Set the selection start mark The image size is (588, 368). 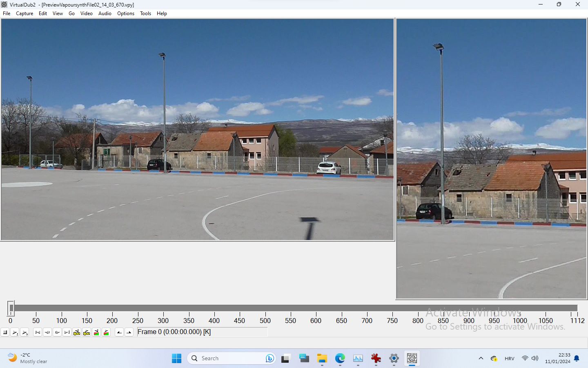(119, 332)
